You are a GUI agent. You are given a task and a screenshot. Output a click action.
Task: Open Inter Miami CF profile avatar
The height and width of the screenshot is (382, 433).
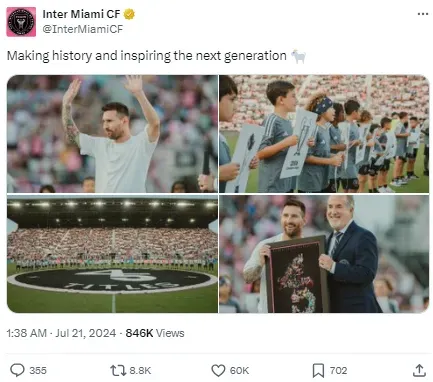21,22
